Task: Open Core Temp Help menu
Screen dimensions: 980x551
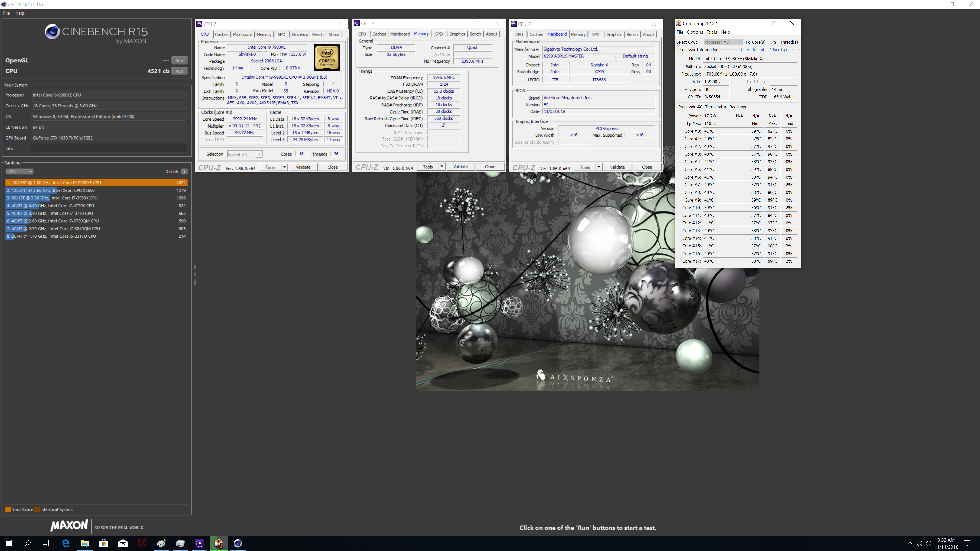Action: click(x=725, y=32)
